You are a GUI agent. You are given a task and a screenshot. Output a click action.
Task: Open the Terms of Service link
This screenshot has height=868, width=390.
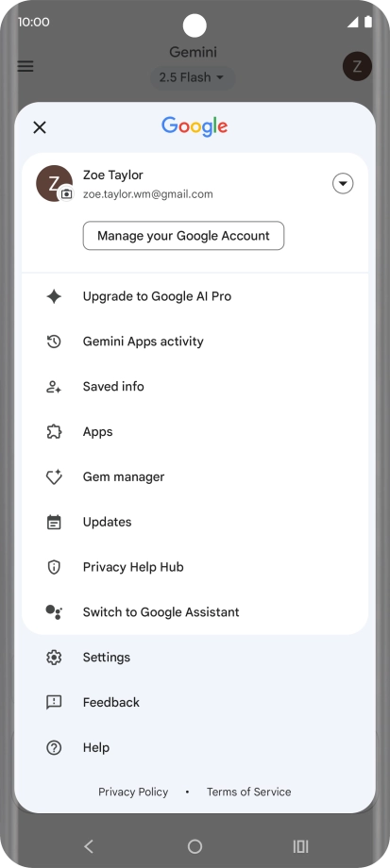(248, 793)
